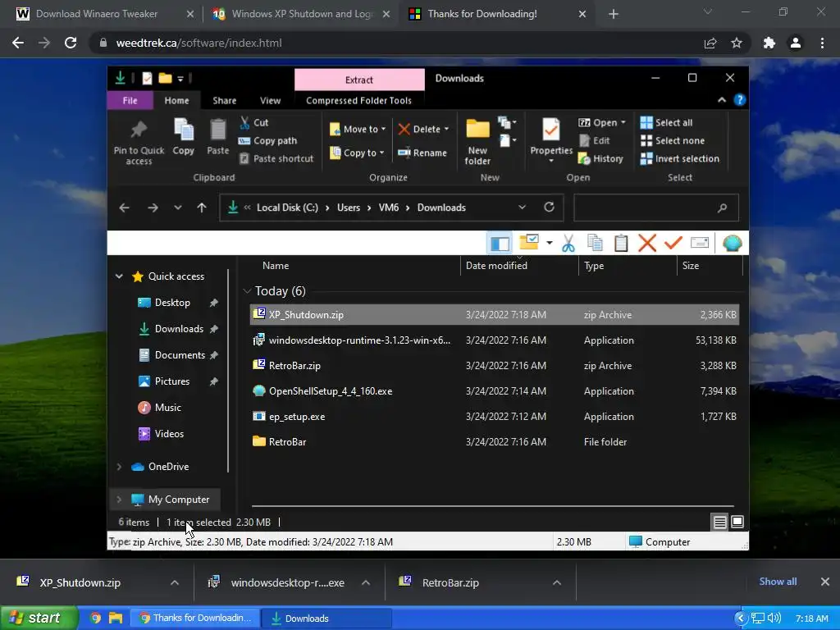This screenshot has width=840, height=630.
Task: Click orange checkmark properties icon in toolbar
Action: point(673,243)
